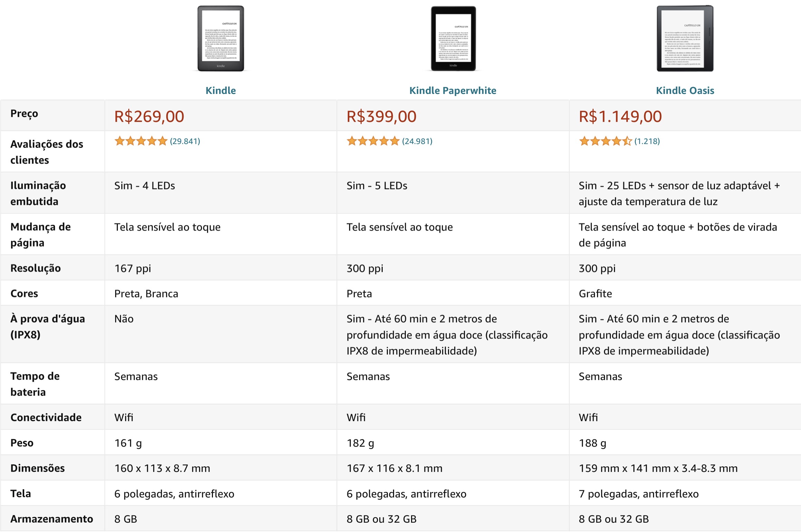Open the 1.218 customer reviews link
This screenshot has height=532, width=801.
pyautogui.click(x=647, y=141)
